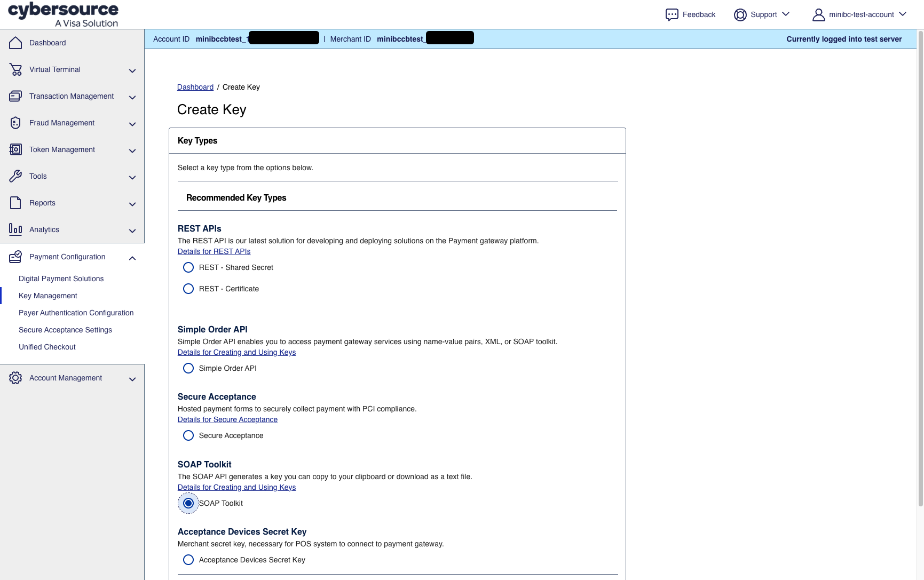This screenshot has width=924, height=580.
Task: Select REST - Certificate radio button
Action: [188, 289]
